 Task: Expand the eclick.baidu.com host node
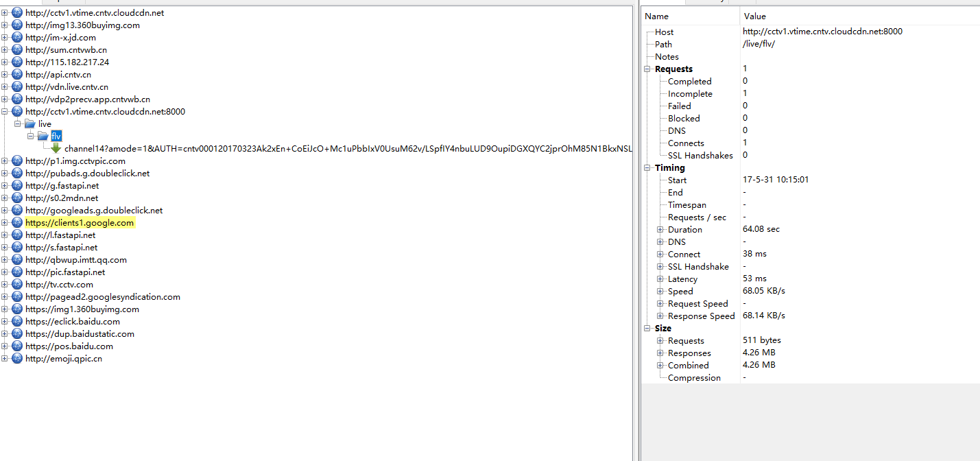point(5,322)
